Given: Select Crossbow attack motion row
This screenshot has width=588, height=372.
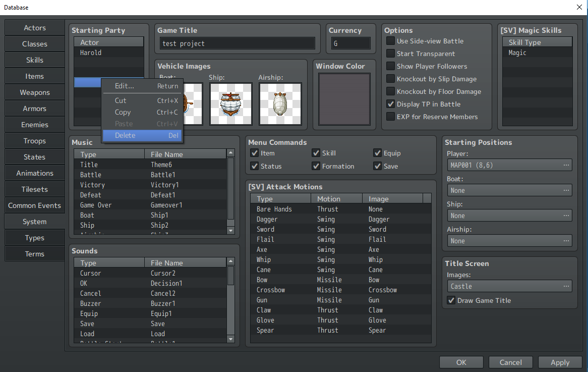Looking at the screenshot, I should pyautogui.click(x=341, y=290).
